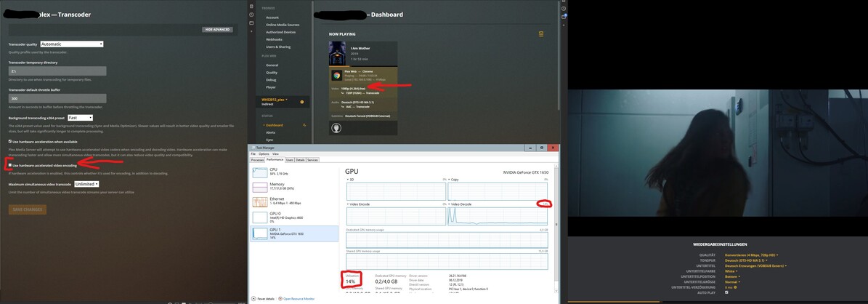Click the video player progress bar
Screen dimensions: 868x304
718,303
